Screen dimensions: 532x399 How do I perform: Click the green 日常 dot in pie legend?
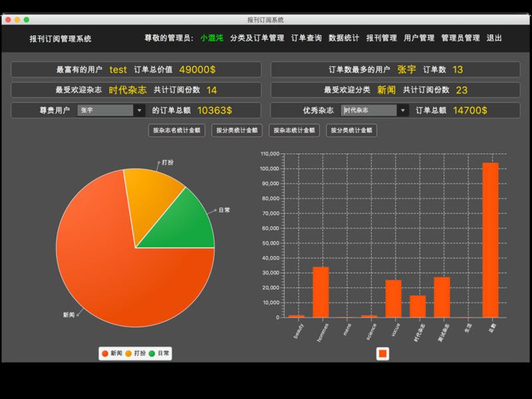[152, 354]
